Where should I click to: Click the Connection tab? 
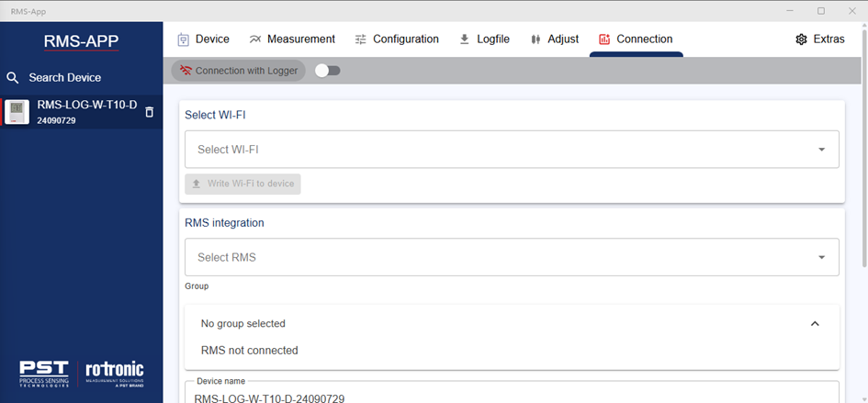point(636,39)
